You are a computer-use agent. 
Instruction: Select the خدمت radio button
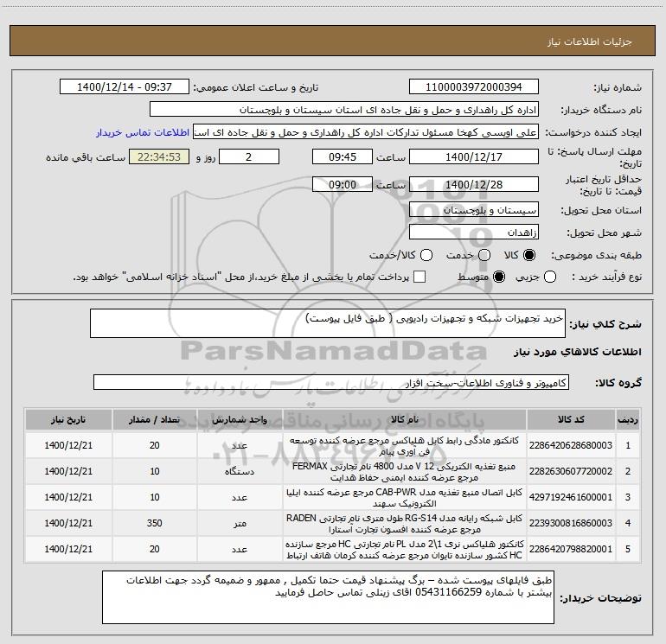484,255
